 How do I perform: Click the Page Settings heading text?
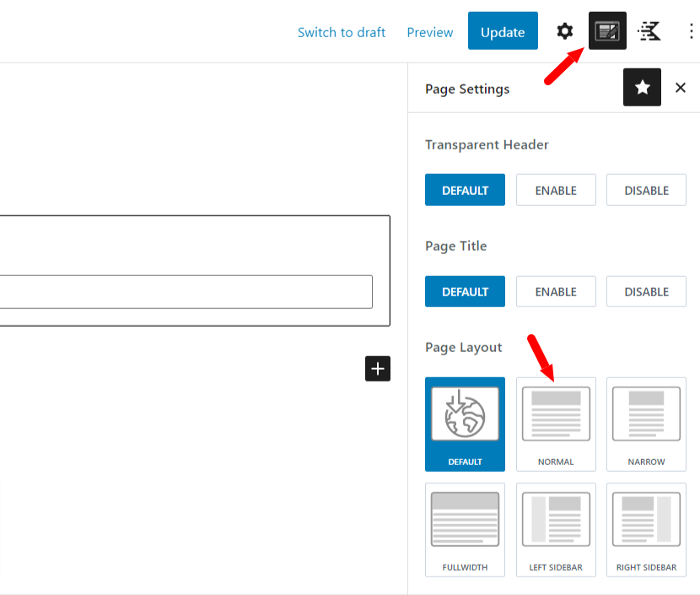click(467, 89)
